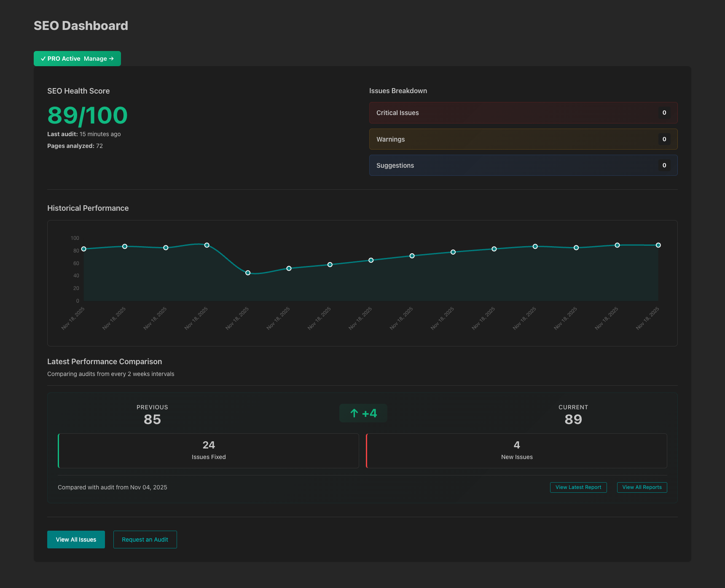Click the checkmark icon on PRO Active badge
The image size is (725, 588).
point(43,59)
